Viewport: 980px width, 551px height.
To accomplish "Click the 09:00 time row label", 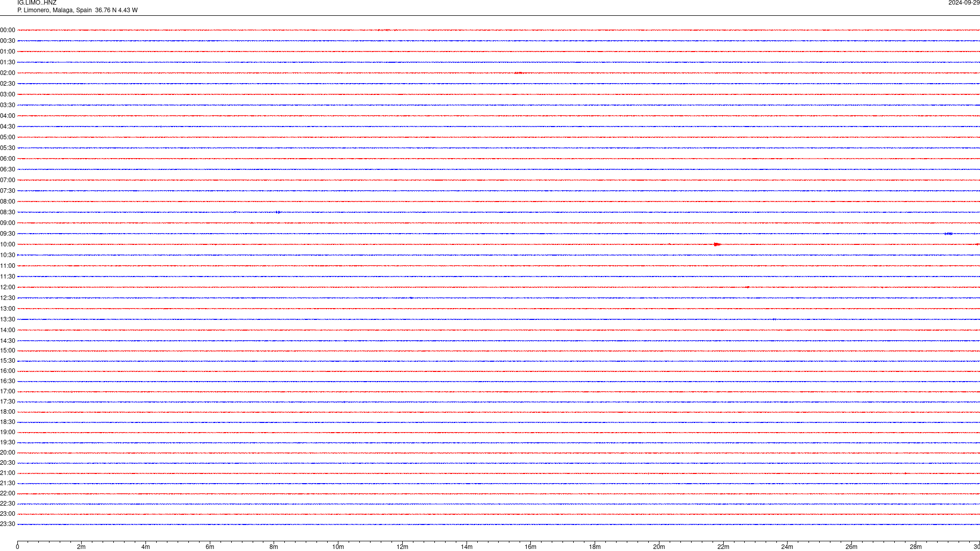I will [x=8, y=223].
